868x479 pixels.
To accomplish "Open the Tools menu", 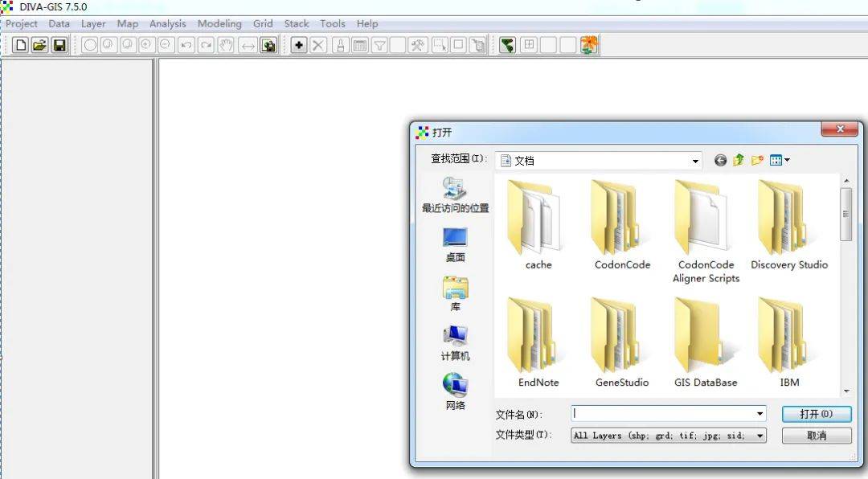I will point(333,24).
